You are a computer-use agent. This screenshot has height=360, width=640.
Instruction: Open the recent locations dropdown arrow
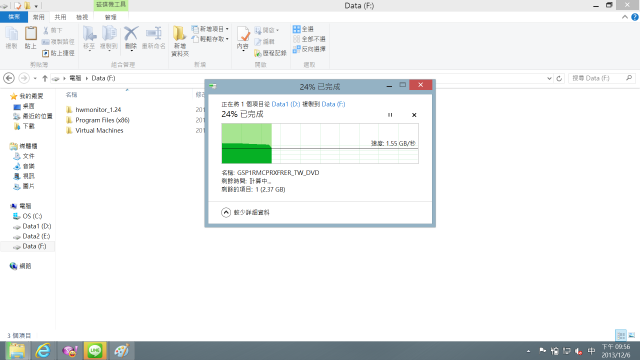point(35,78)
